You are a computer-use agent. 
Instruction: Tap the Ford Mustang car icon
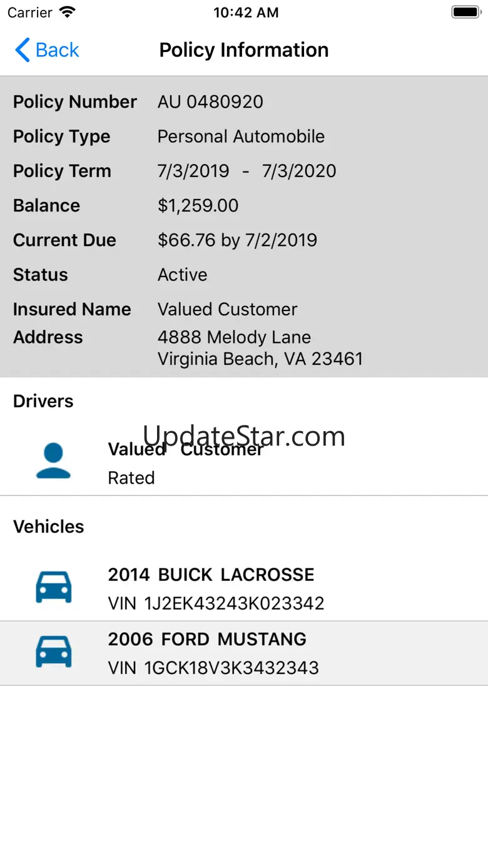pos(53,651)
